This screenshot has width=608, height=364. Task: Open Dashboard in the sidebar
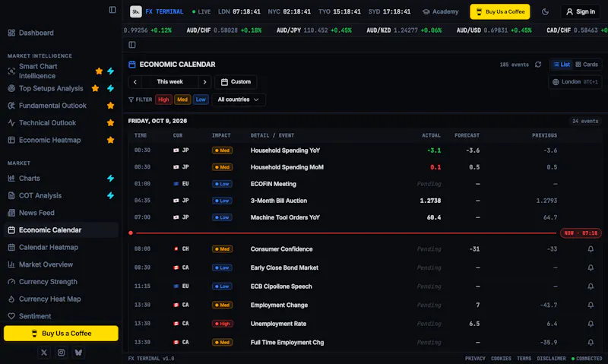point(36,33)
